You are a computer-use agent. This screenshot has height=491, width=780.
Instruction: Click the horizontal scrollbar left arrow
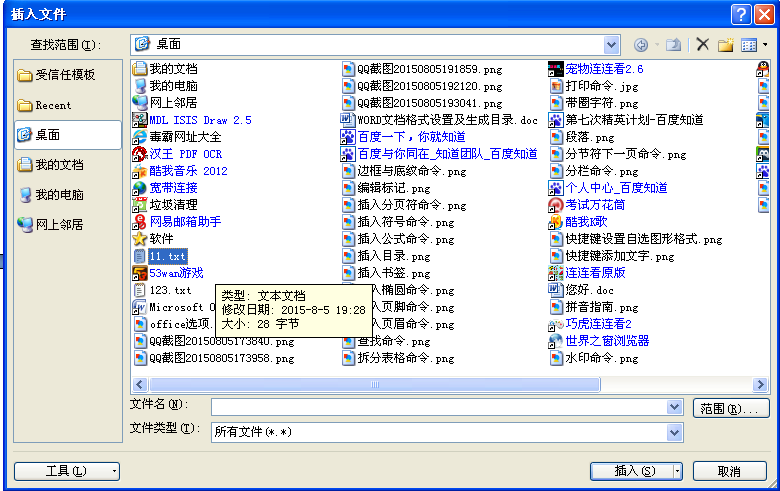139,385
